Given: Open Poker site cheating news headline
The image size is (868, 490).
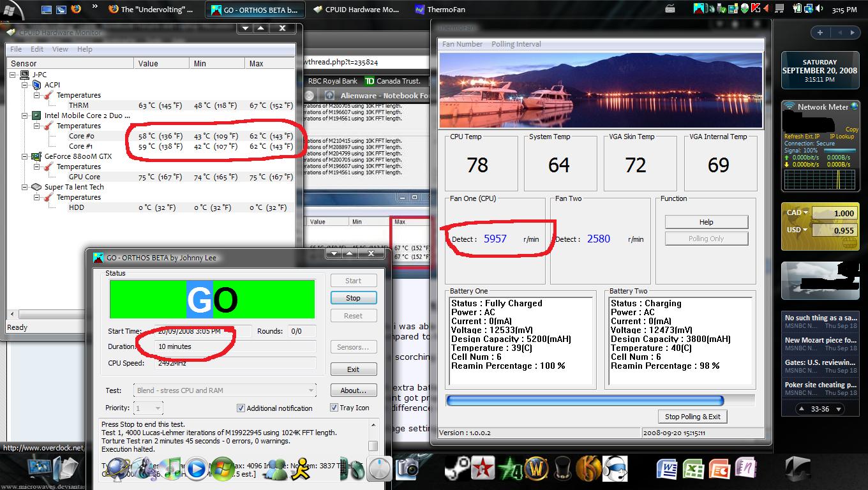Looking at the screenshot, I should (x=820, y=385).
